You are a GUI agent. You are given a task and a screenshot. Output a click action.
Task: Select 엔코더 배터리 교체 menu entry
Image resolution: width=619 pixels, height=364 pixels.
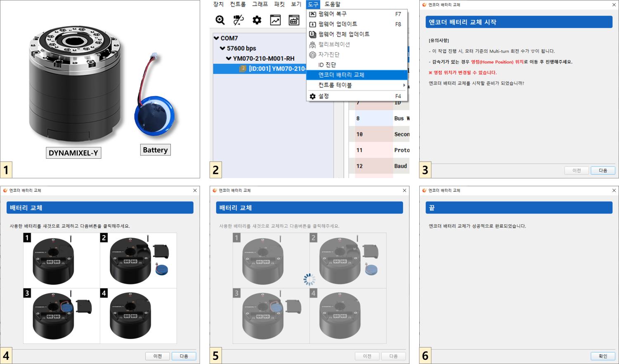[357, 75]
